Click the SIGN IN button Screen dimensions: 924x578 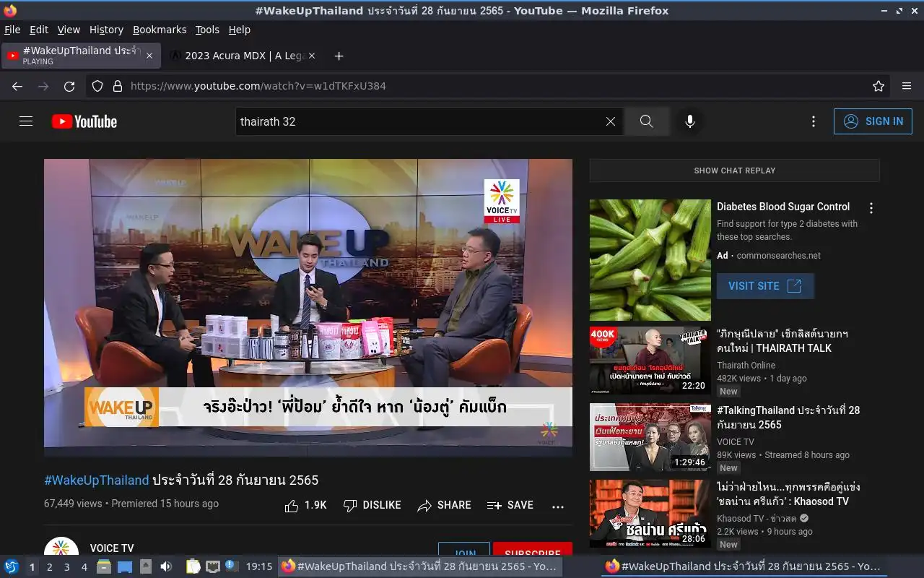(x=873, y=121)
